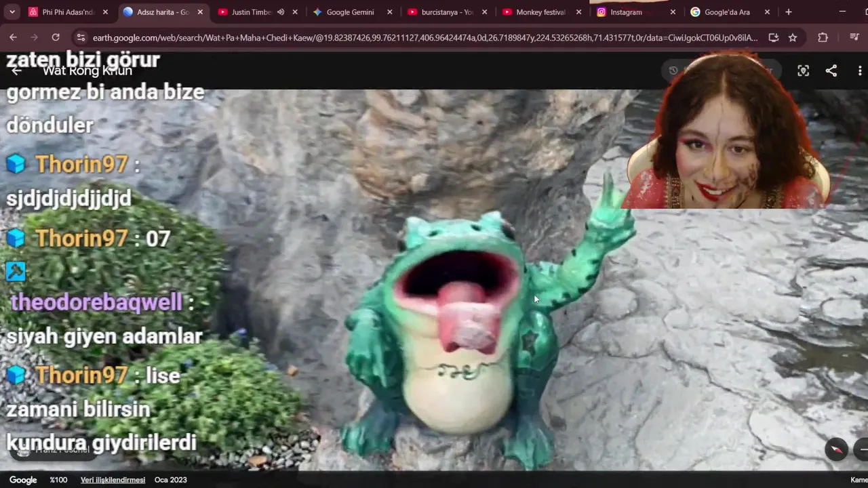Viewport: 868px width, 488px height.
Task: Open the Google Earth three-dot menu
Action: click(x=860, y=70)
